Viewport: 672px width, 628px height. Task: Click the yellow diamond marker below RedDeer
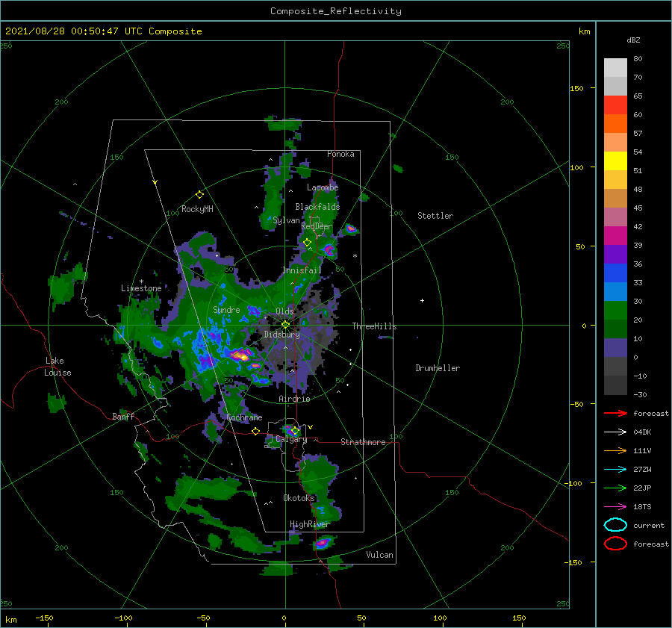point(307,243)
